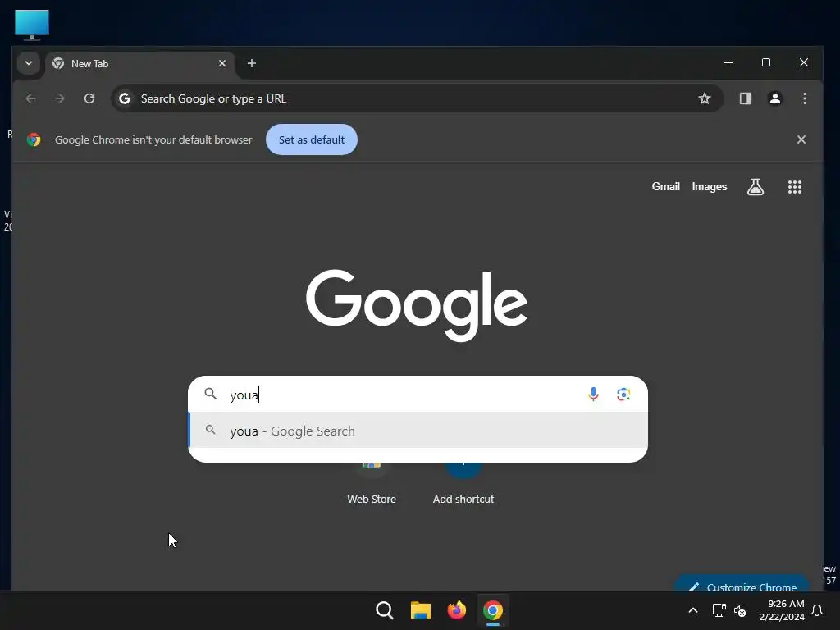Click the Google logo
Image resolution: width=840 pixels, height=630 pixels.
(x=417, y=305)
